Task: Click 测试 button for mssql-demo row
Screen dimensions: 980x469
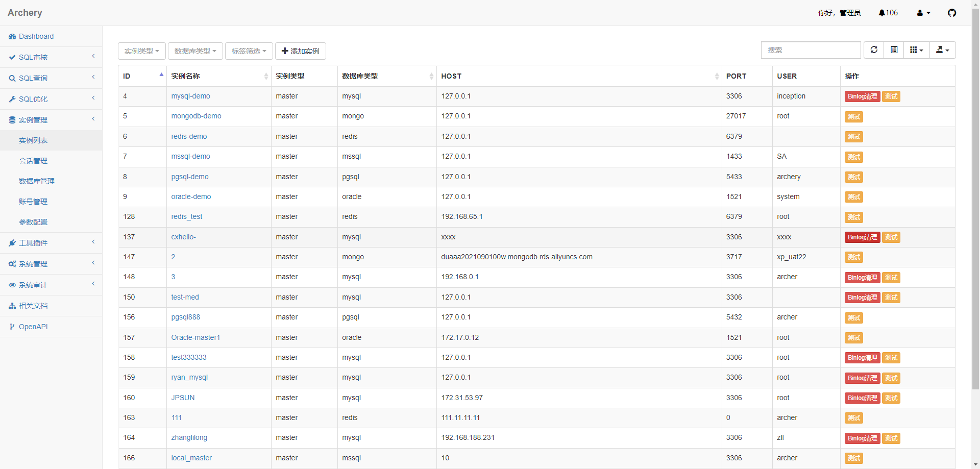Action: click(854, 157)
